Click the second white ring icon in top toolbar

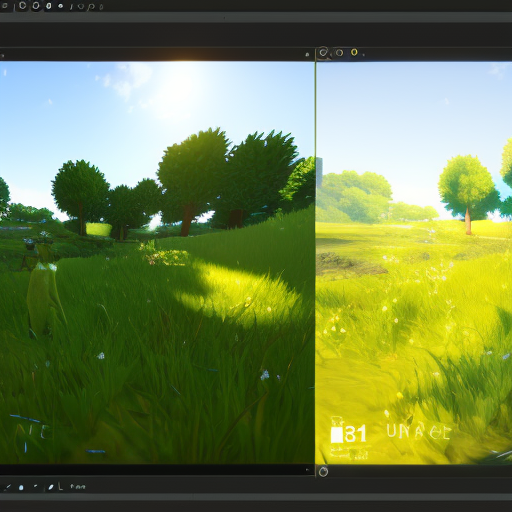click(36, 6)
